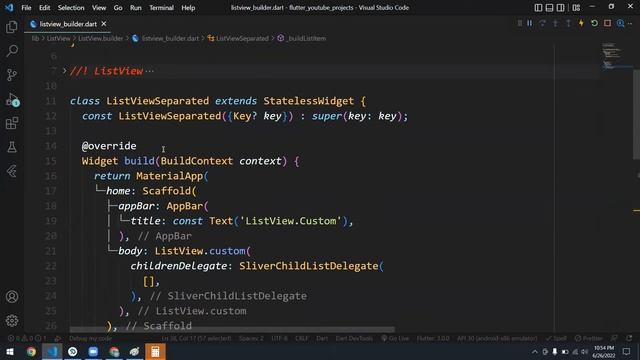This screenshot has width=640, height=360.
Task: Toggle the bottom panel layout
Action: (x=549, y=7)
